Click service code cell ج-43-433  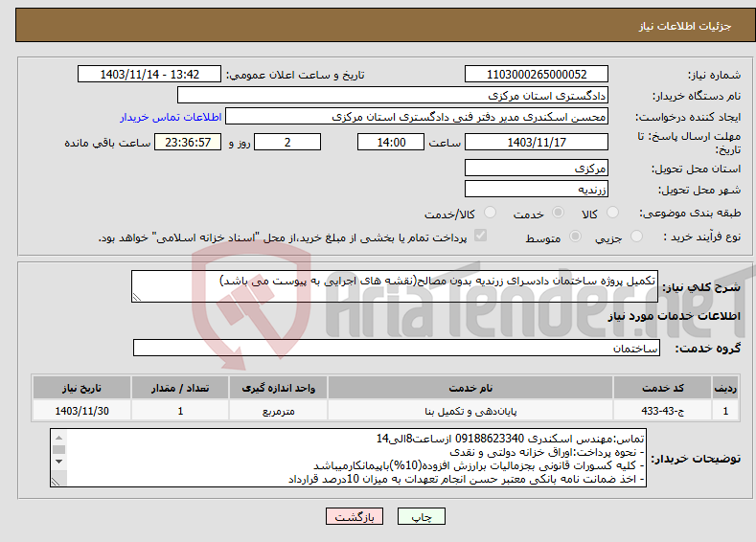click(663, 411)
